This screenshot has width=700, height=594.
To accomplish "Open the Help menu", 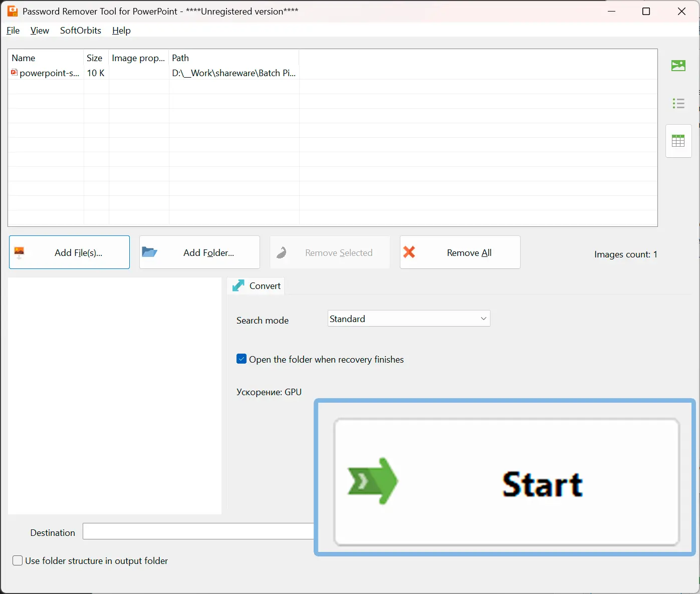I will click(x=121, y=31).
